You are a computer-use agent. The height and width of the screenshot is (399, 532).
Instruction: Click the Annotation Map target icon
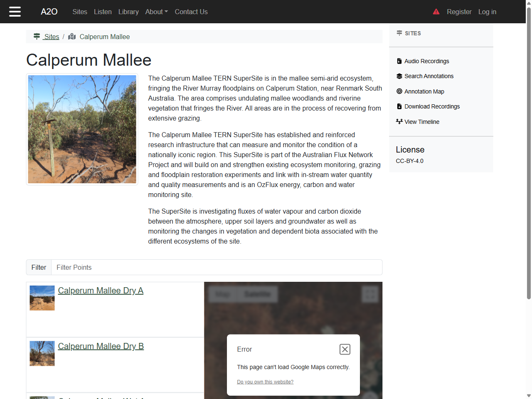[x=399, y=91]
